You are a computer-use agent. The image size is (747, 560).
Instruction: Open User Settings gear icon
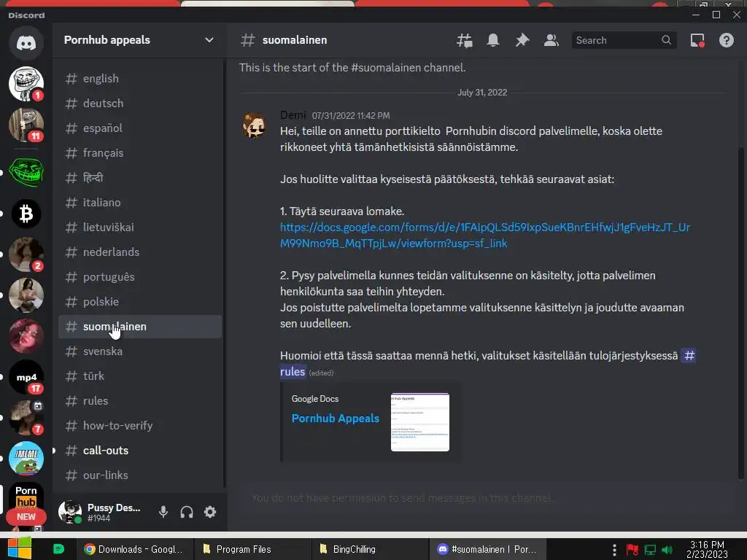210,512
